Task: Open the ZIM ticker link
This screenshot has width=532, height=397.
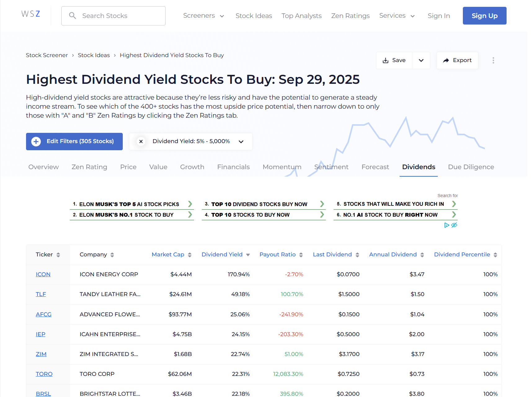Action: point(41,354)
